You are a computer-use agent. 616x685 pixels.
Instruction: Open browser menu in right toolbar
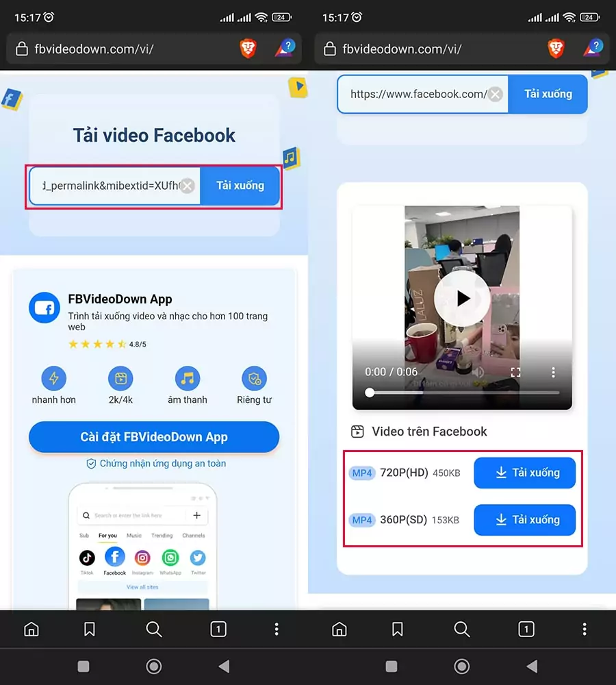coord(584,629)
